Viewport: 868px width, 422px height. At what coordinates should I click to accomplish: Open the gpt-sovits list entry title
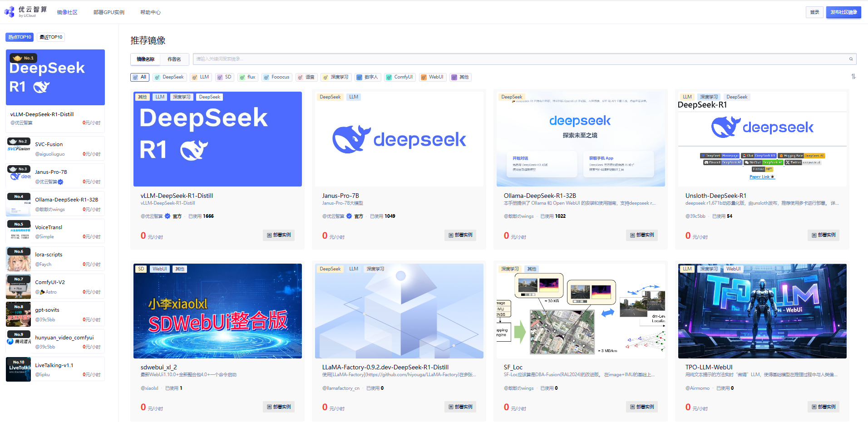(x=47, y=310)
